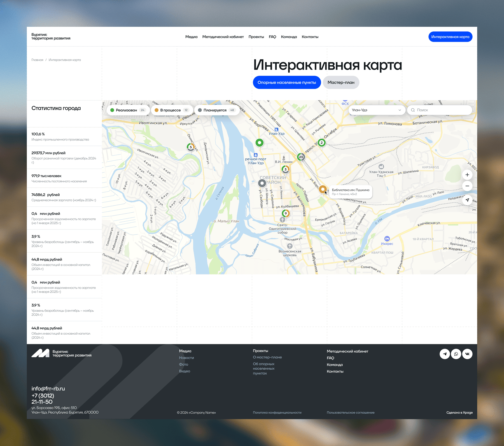Open the Telegram social link
Screen dimensions: 504x446
(445, 354)
